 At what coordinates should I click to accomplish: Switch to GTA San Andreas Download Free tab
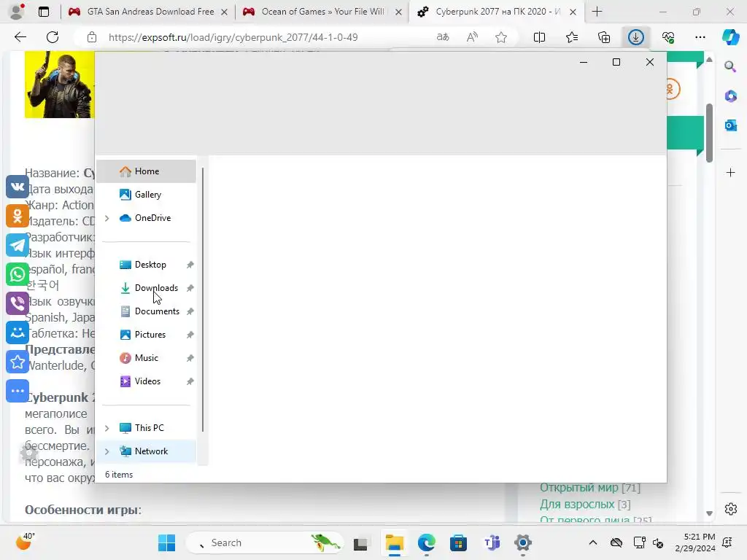click(x=147, y=12)
